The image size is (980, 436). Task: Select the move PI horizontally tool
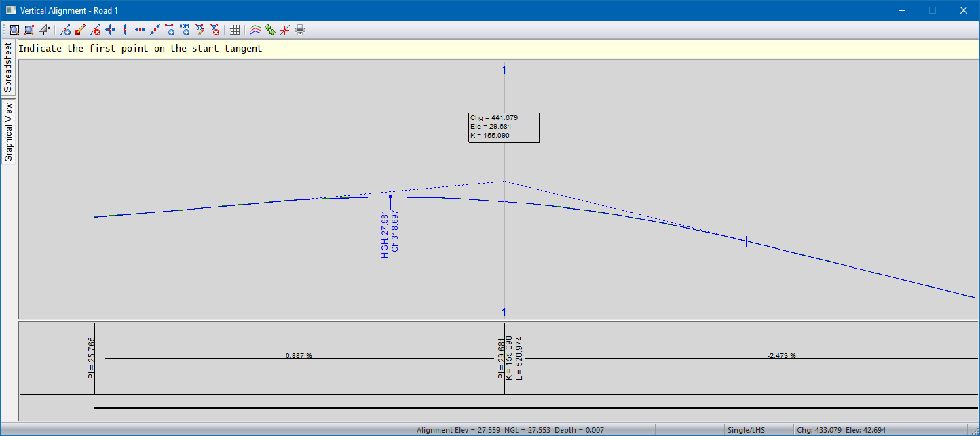(140, 30)
